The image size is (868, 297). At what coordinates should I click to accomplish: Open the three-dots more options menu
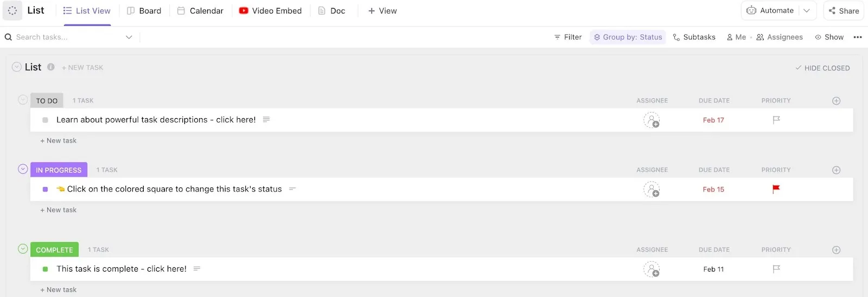[858, 37]
